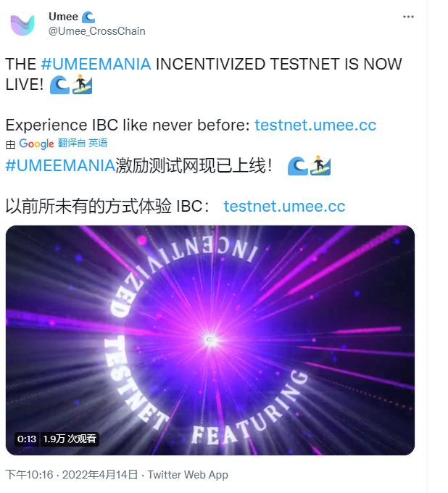The image size is (448, 493).
Task: Open testnet.umee.cc link in English text
Action: [315, 125]
